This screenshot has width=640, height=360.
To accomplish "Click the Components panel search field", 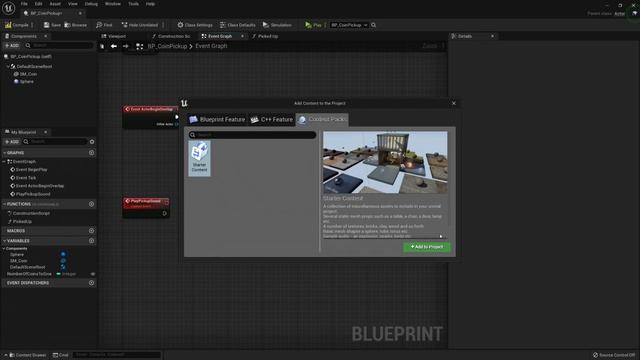I will click(59, 46).
